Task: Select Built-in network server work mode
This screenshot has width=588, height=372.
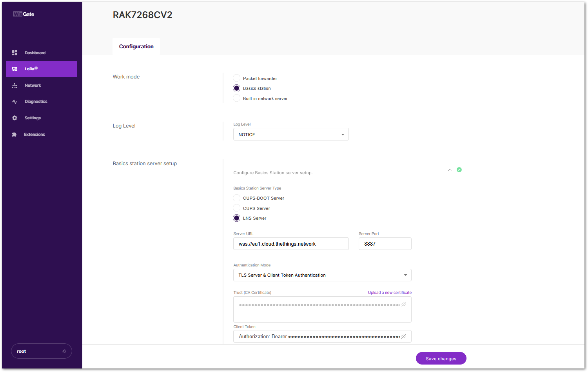Action: pyautogui.click(x=237, y=98)
